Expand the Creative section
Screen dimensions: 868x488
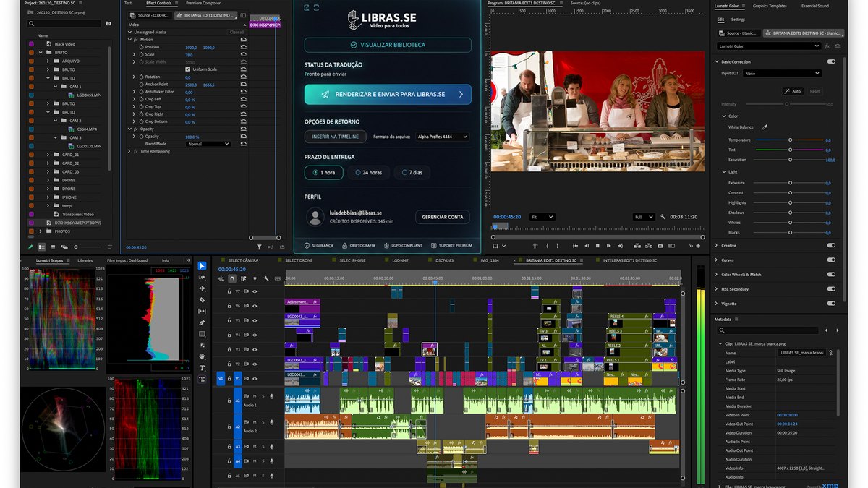point(716,245)
